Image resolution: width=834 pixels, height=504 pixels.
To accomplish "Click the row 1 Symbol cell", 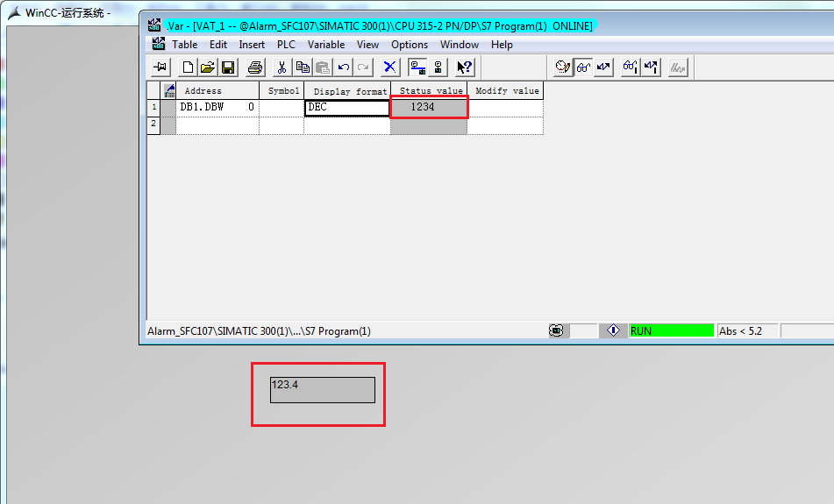I will point(282,108).
